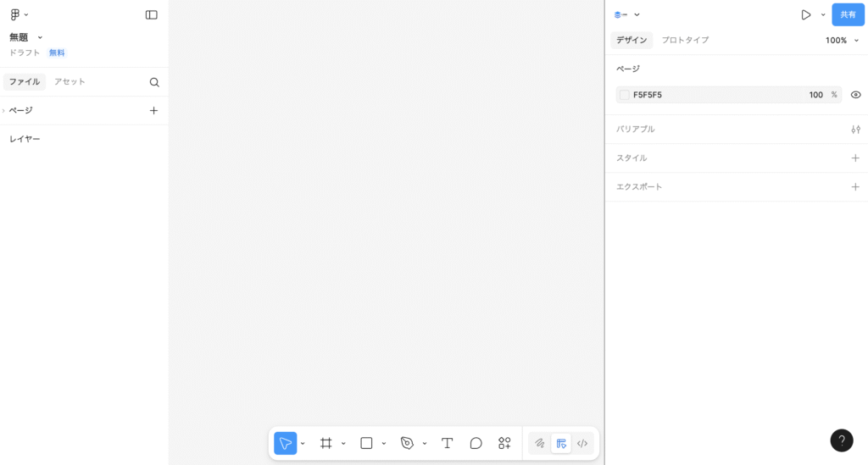868x465 pixels.
Task: Click the 共有 share button
Action: [848, 15]
